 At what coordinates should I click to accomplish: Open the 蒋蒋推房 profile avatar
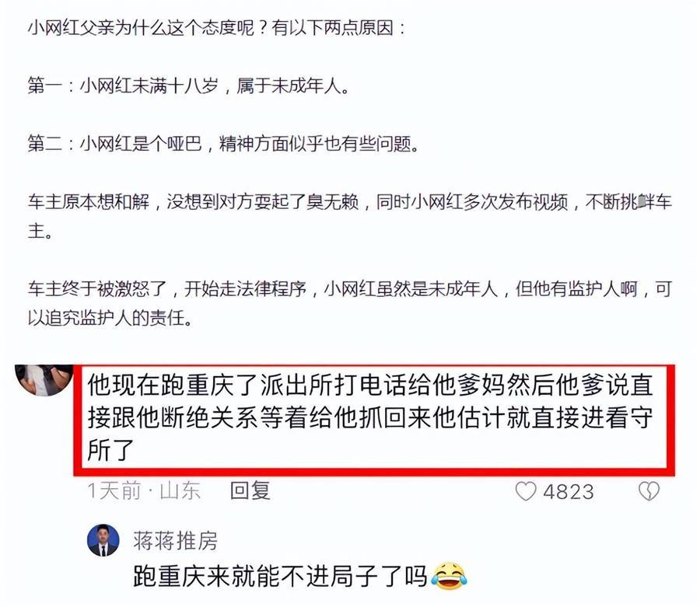(x=103, y=540)
